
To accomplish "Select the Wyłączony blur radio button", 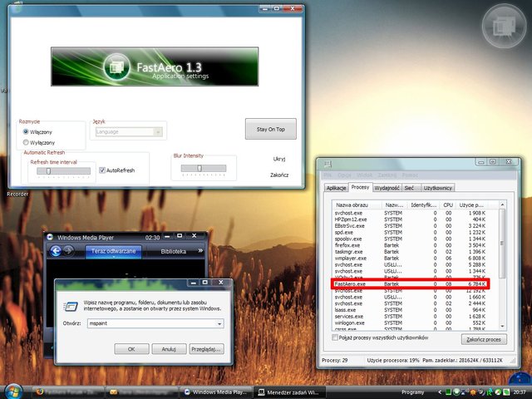I will [26, 142].
